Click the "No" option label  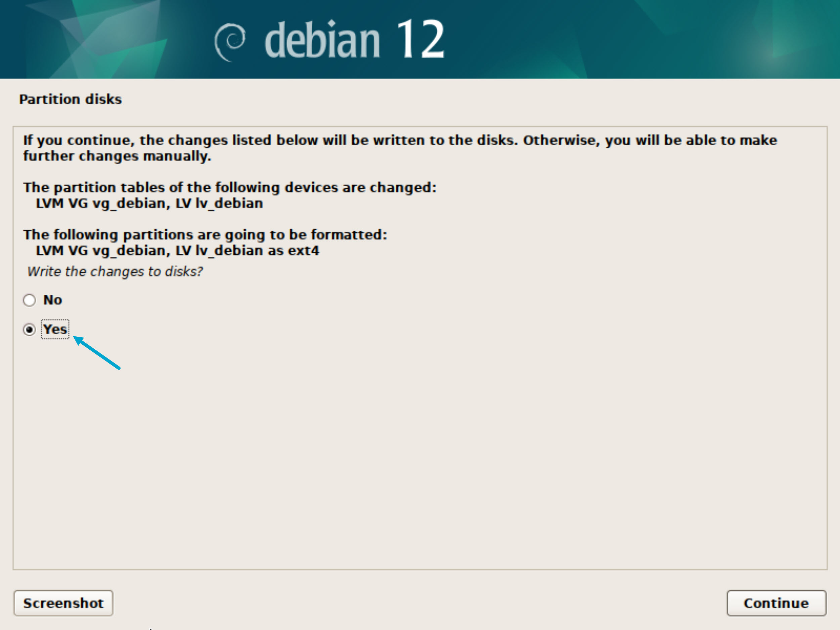click(x=52, y=300)
